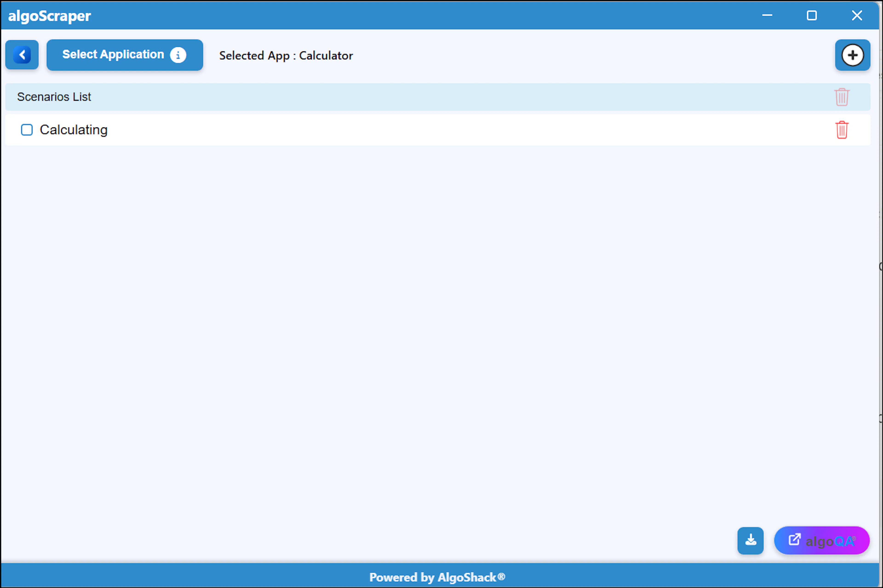Download scenarios with the download icon
883x588 pixels.
point(750,540)
